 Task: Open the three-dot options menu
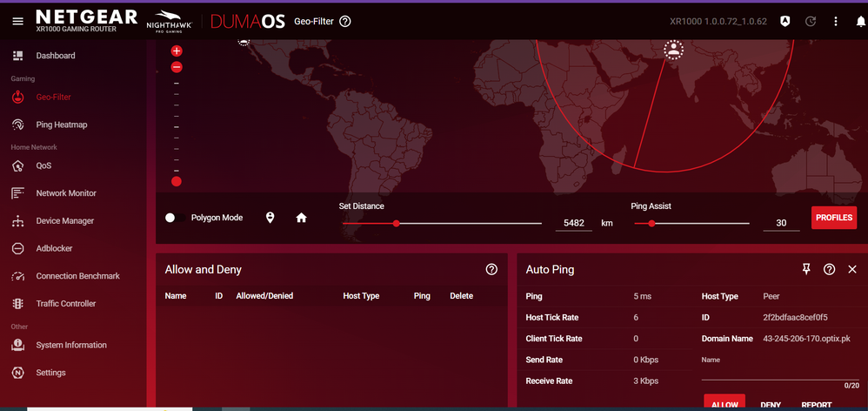click(836, 22)
